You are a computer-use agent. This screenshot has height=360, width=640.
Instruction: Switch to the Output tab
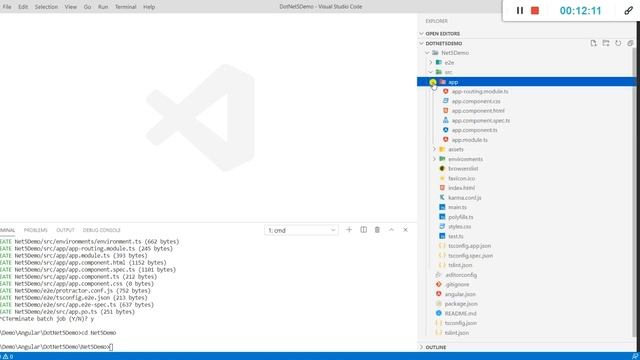(65, 230)
